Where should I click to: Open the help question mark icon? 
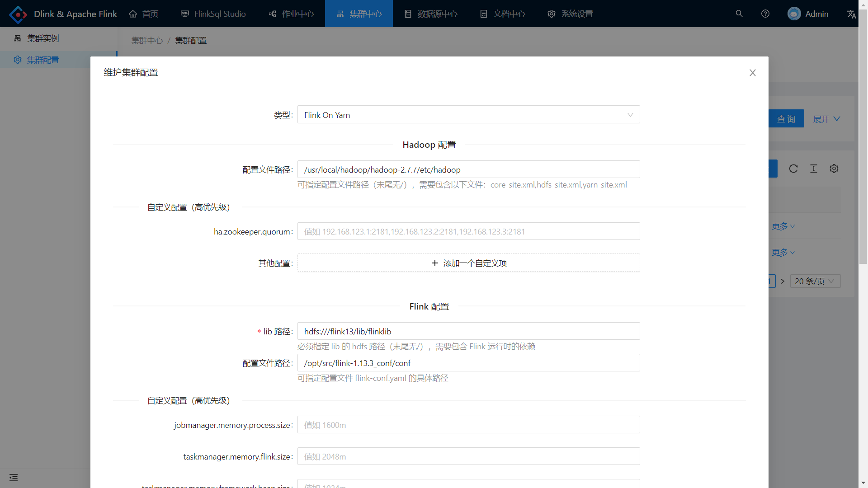[x=765, y=14]
